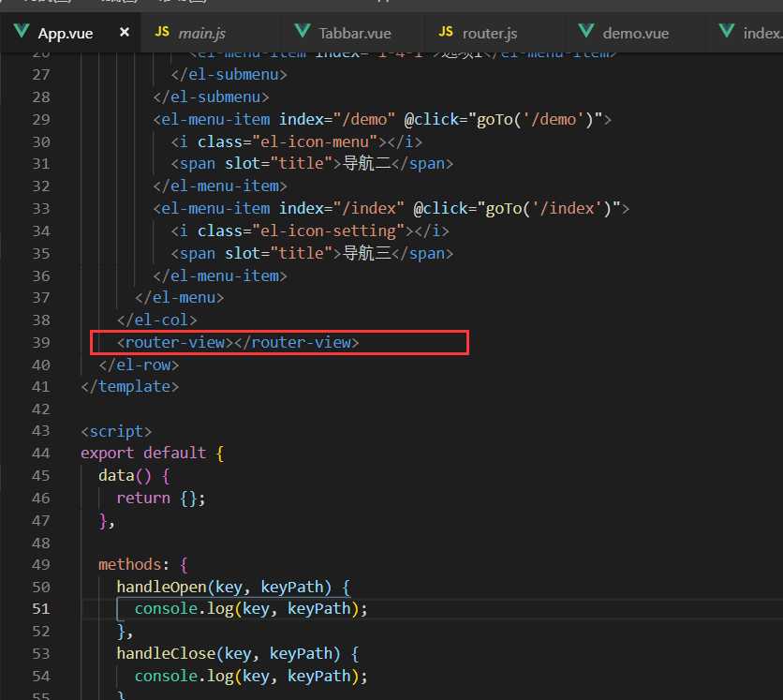The image size is (783, 700).
Task: Click the opening script tag on line 43
Action: pos(116,431)
